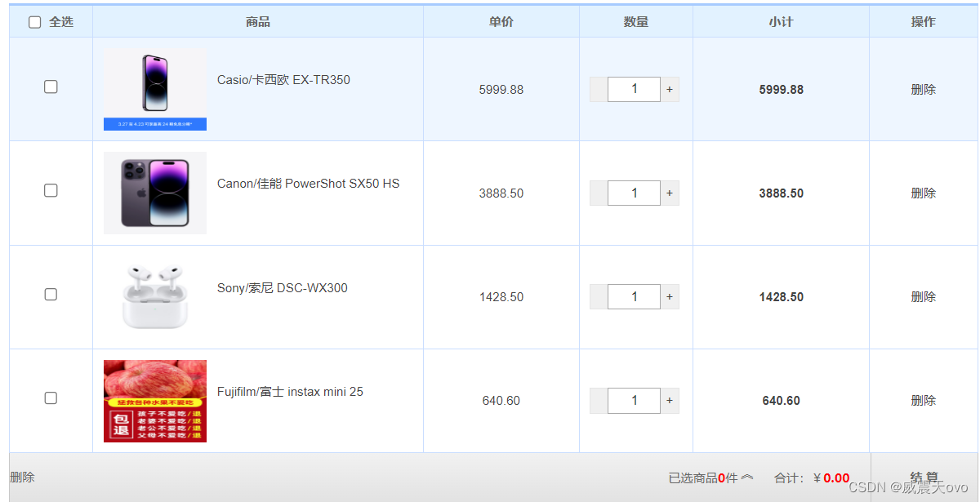Check the Casio EX-TR350 row checkbox
The width and height of the screenshot is (980, 502).
[x=51, y=87]
